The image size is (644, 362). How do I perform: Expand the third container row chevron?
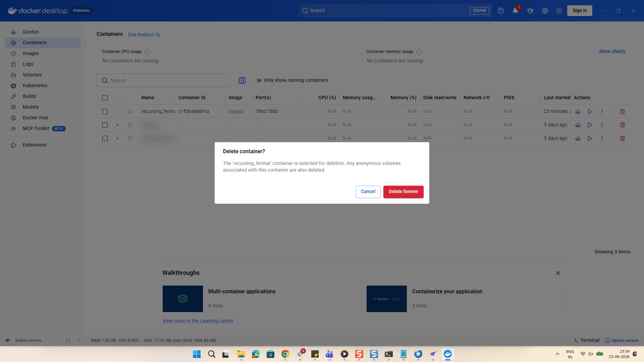tap(117, 138)
